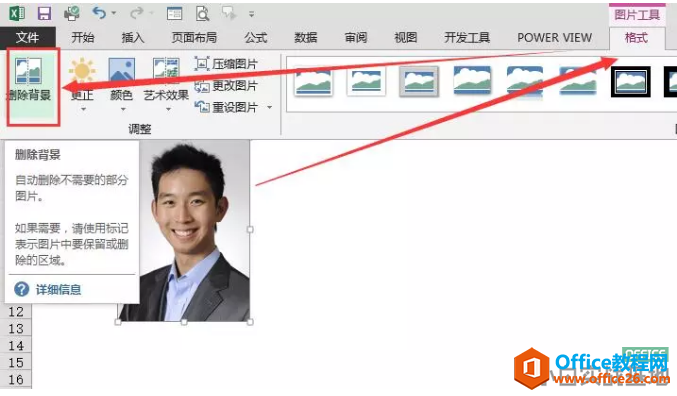Image resolution: width=677 pixels, height=396 pixels.
Task: Choose the fifth reflected picture style
Action: tap(525, 82)
